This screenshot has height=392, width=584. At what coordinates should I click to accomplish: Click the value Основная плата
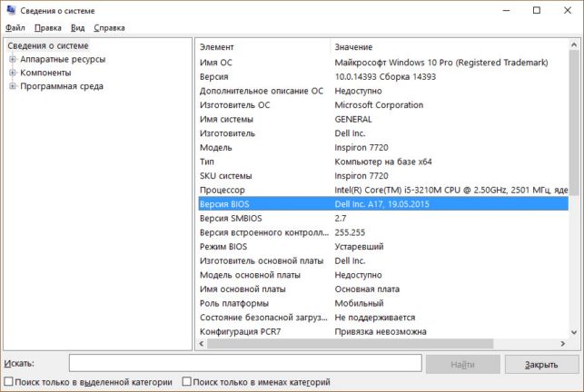pos(367,289)
